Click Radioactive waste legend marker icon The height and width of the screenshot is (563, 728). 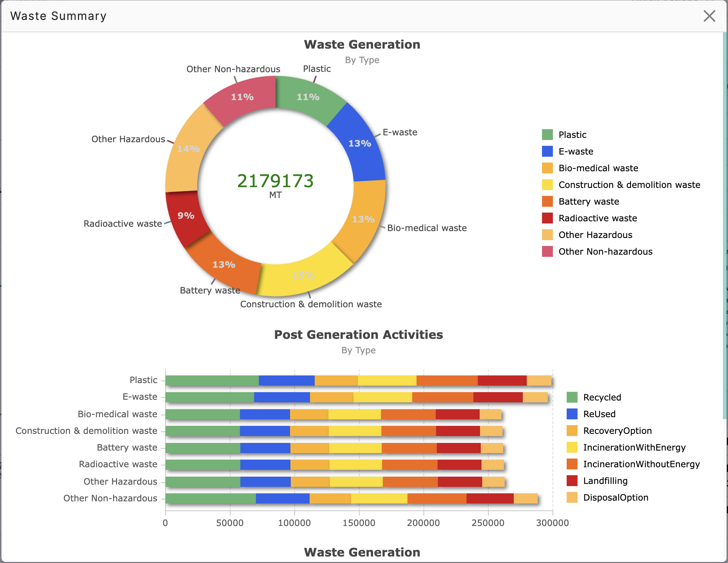click(x=547, y=218)
